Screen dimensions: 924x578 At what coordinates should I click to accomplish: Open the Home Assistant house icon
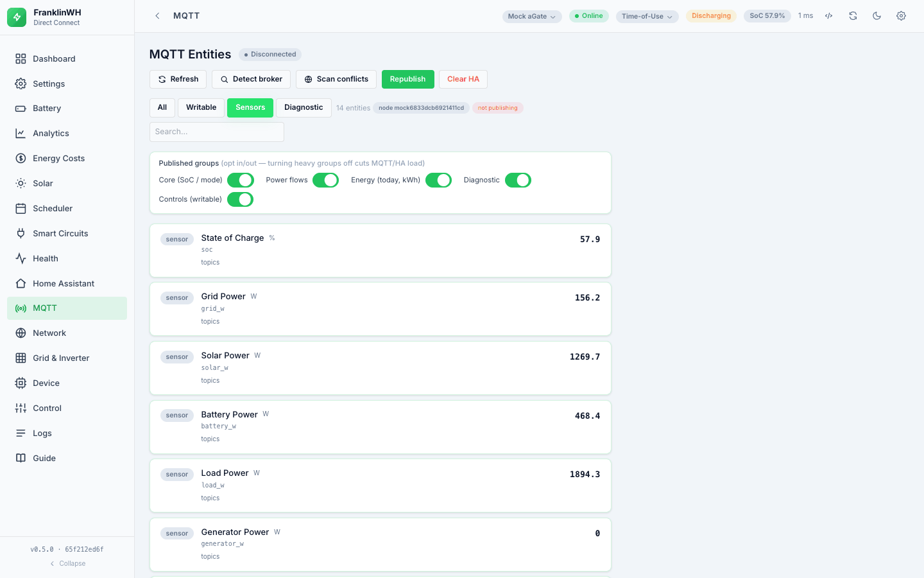click(21, 284)
